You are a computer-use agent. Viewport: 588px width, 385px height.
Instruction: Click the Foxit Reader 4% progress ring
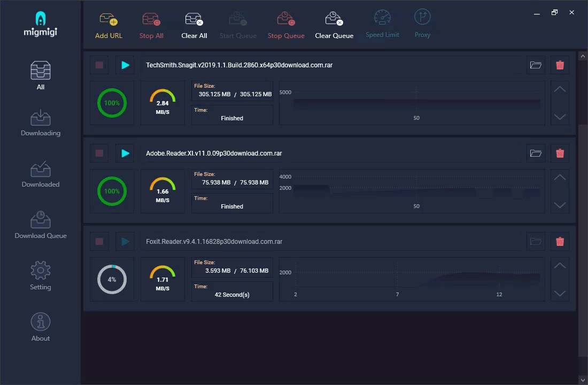click(112, 279)
